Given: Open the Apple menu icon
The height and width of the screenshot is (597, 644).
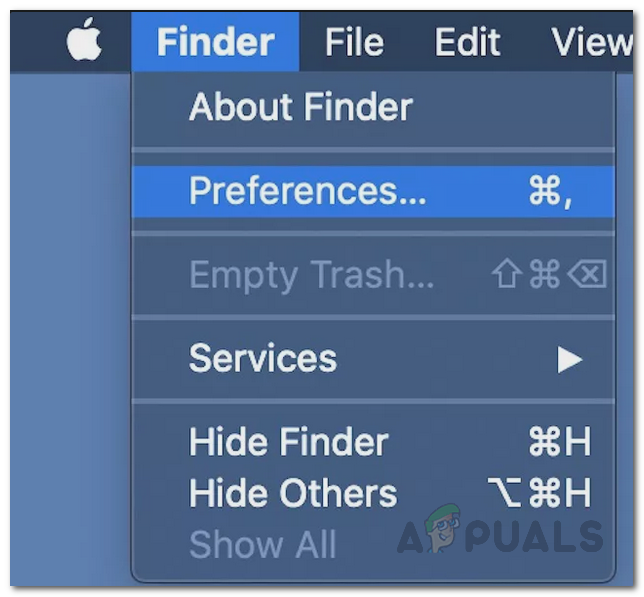Looking at the screenshot, I should click(x=85, y=43).
